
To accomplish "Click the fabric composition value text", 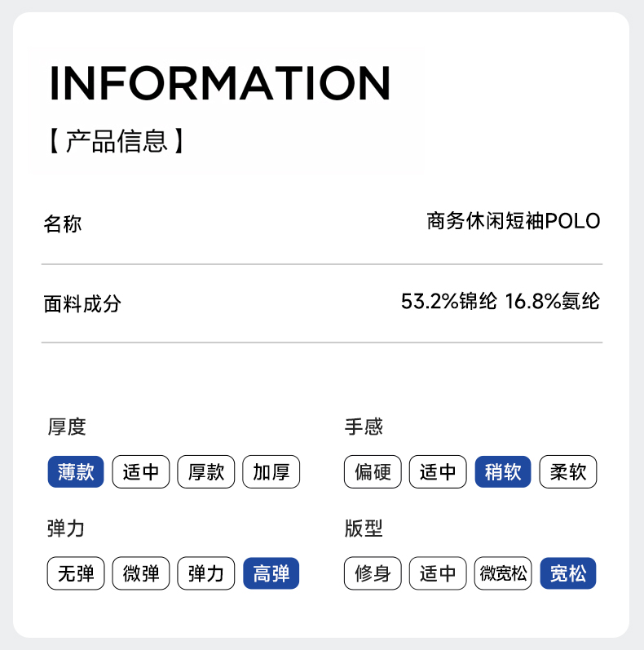I will click(x=500, y=302).
